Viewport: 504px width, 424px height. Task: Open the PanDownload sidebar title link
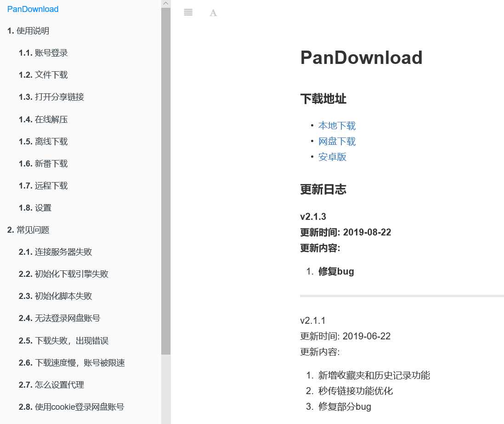pyautogui.click(x=33, y=9)
